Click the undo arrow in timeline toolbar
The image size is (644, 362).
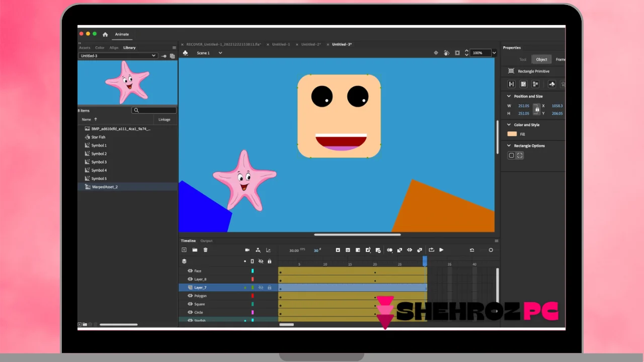pyautogui.click(x=472, y=250)
